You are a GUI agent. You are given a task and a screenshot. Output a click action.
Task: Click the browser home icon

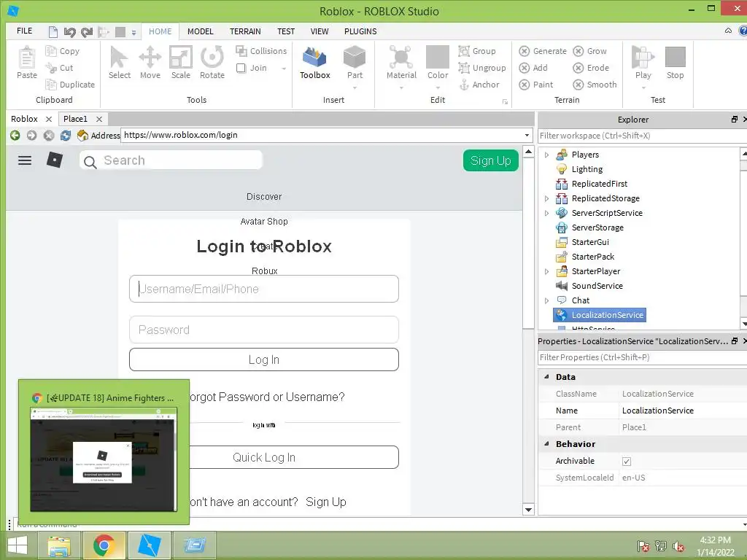pyautogui.click(x=82, y=136)
